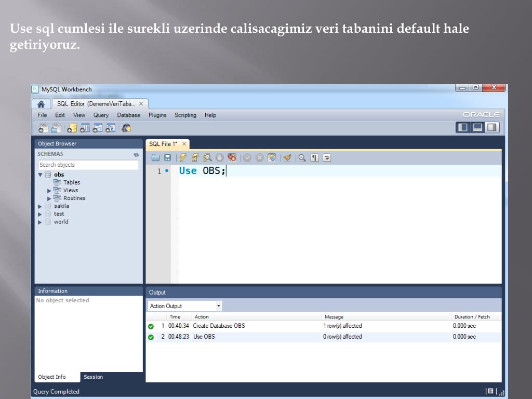
Task: Select the Use OBS output row
Action: click(x=324, y=337)
